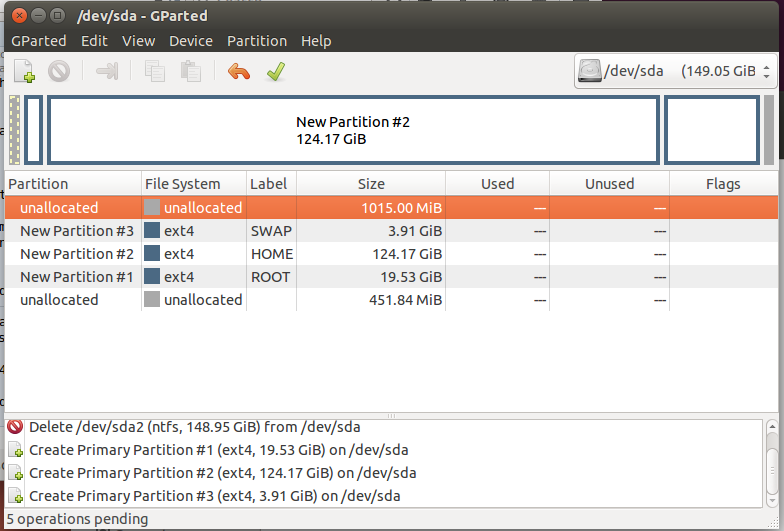The image size is (784, 531).
Task: Sort by the File System column header
Action: (194, 184)
